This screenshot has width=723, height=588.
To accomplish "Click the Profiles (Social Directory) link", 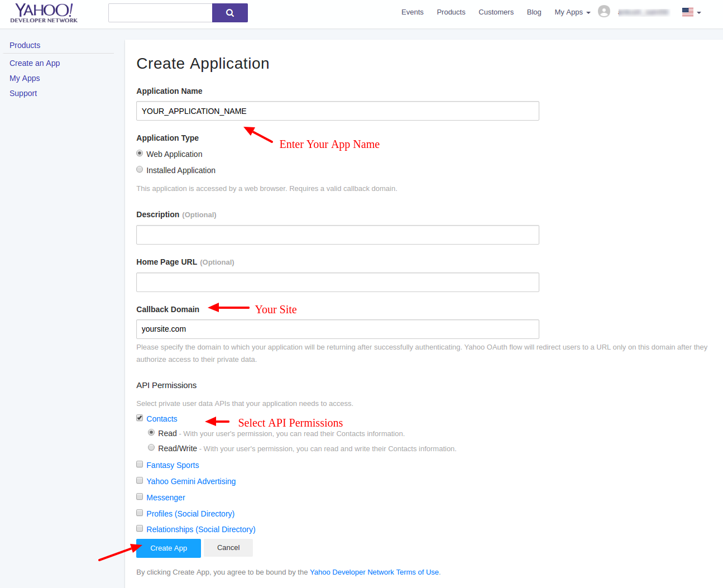I will tap(190, 514).
